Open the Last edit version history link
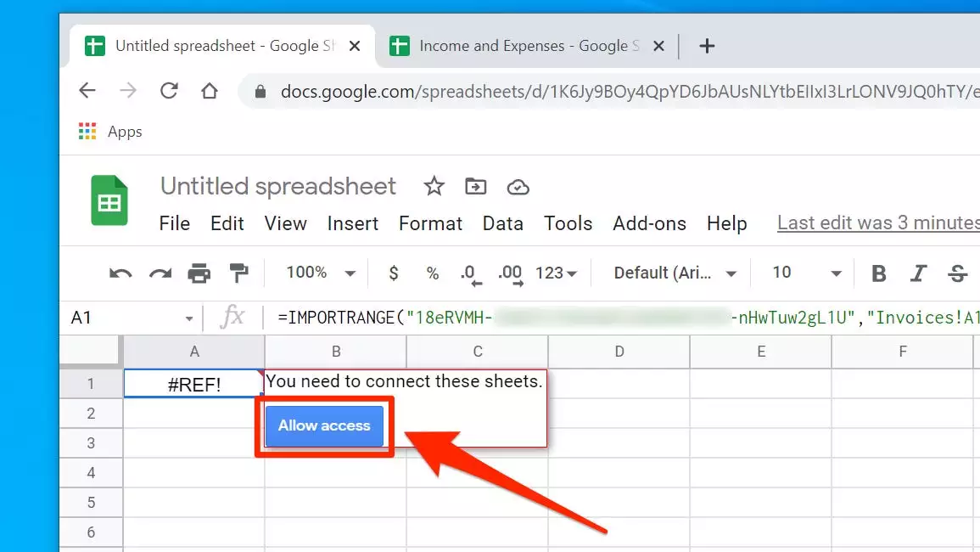The width and height of the screenshot is (980, 552). click(877, 223)
